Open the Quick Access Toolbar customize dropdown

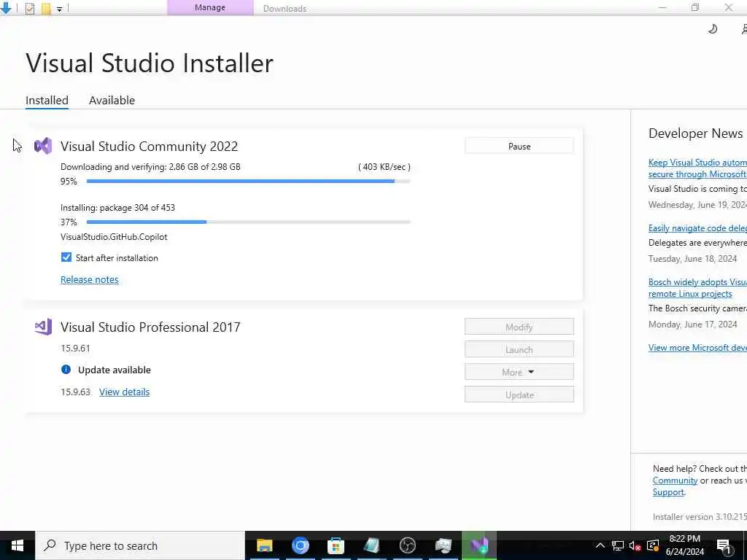point(60,9)
